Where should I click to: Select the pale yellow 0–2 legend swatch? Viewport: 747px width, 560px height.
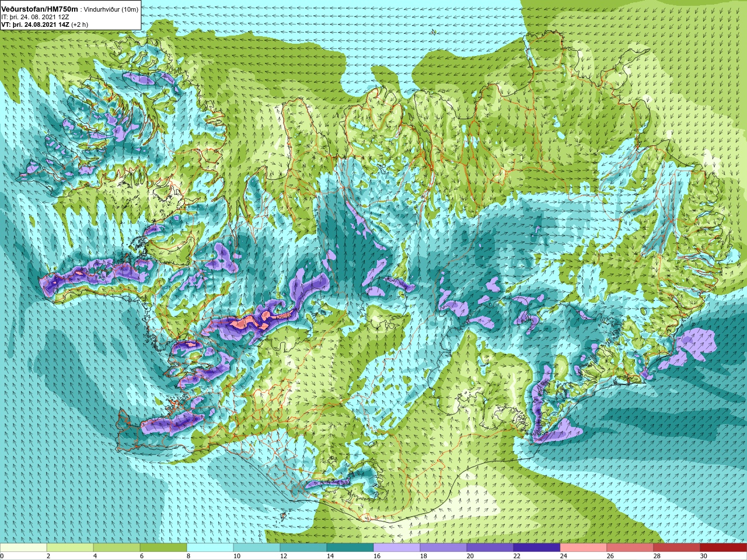[x=23, y=548]
